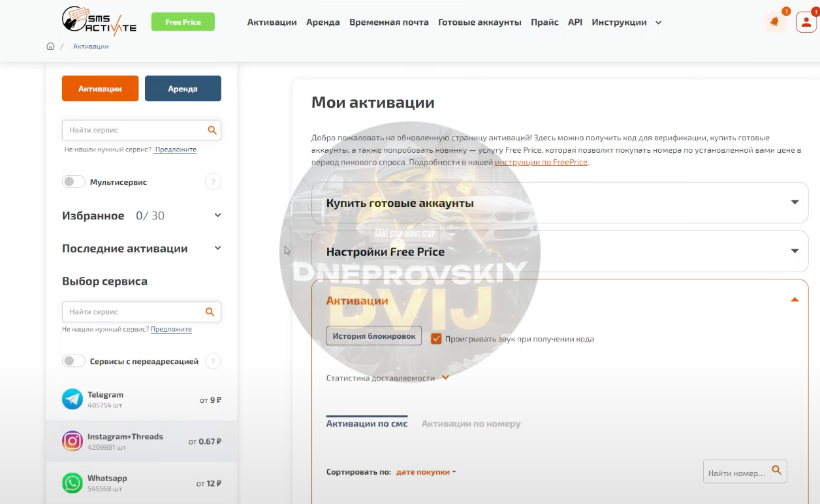Image resolution: width=820 pixels, height=504 pixels.
Task: Click the SMS Activate logo
Action: coord(99,20)
